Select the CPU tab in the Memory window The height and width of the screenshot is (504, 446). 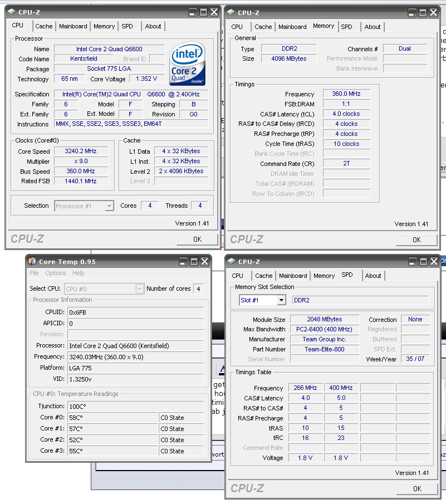point(237,27)
